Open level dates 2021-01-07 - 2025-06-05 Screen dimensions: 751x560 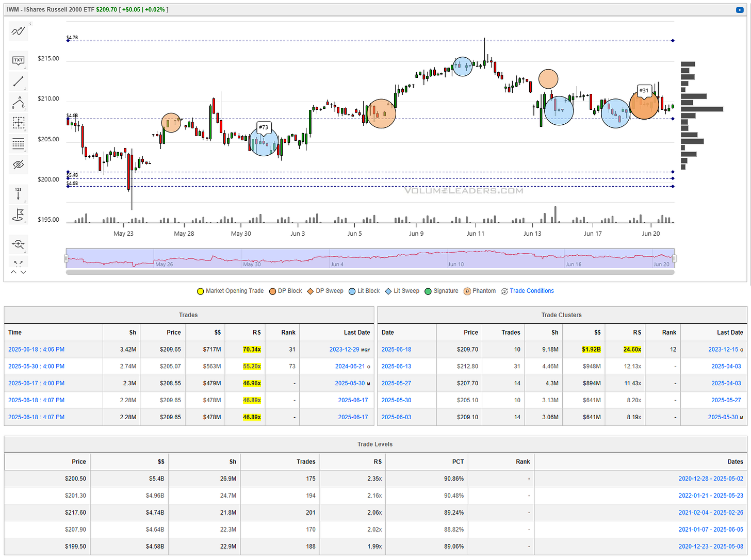[x=711, y=530]
